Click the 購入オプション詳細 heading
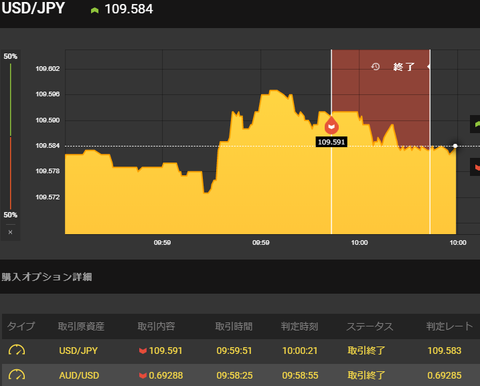Viewport: 480px width, 386px height. coord(47,277)
